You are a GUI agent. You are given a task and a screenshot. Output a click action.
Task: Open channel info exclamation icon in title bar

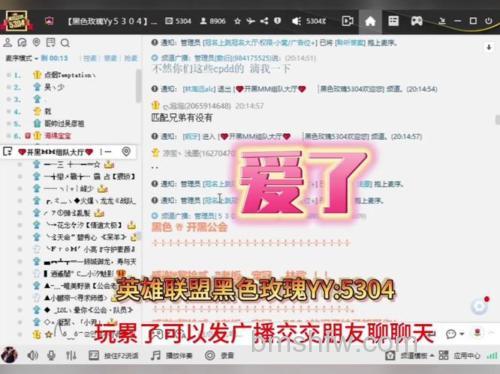point(277,21)
